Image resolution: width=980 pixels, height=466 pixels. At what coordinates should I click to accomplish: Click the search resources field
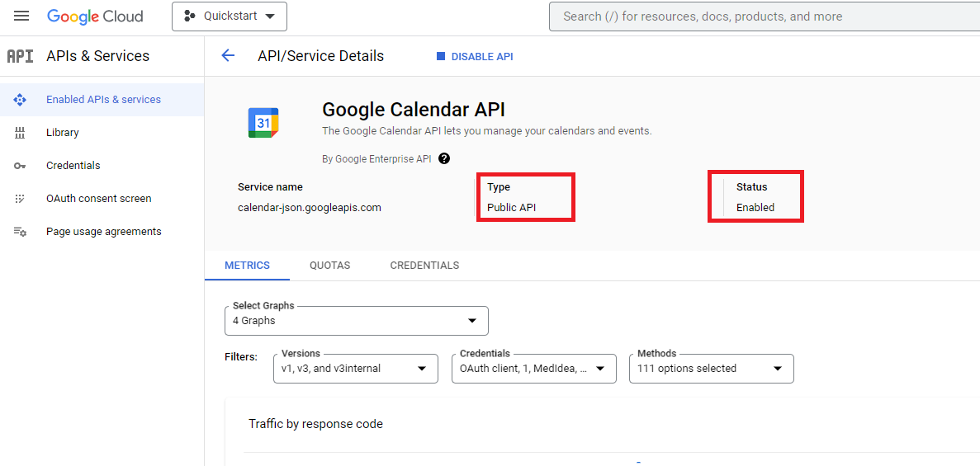click(x=765, y=16)
